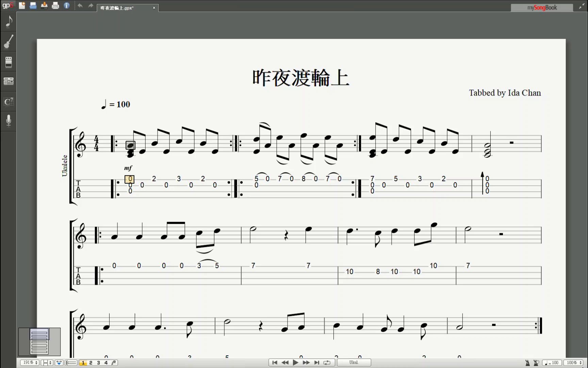Select the highlighted 0 note in first tab bar
This screenshot has width=588, height=368.
pyautogui.click(x=130, y=179)
